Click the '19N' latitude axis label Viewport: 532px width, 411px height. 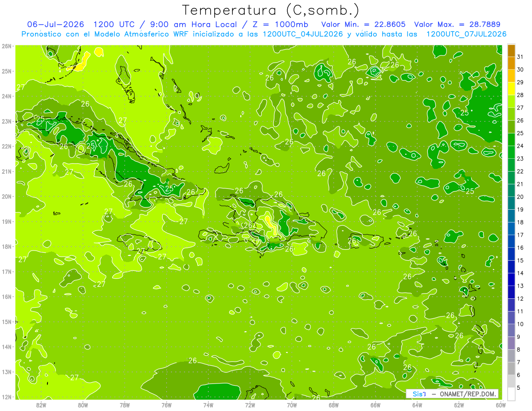point(6,221)
